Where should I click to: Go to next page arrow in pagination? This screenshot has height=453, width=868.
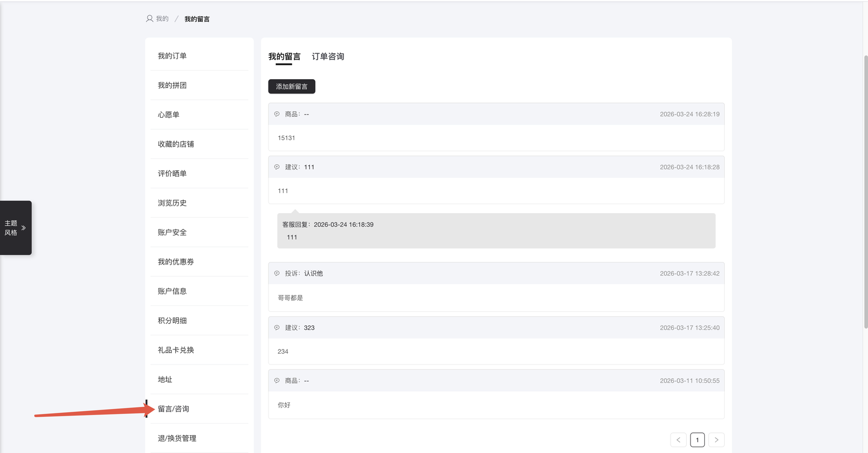tap(716, 440)
